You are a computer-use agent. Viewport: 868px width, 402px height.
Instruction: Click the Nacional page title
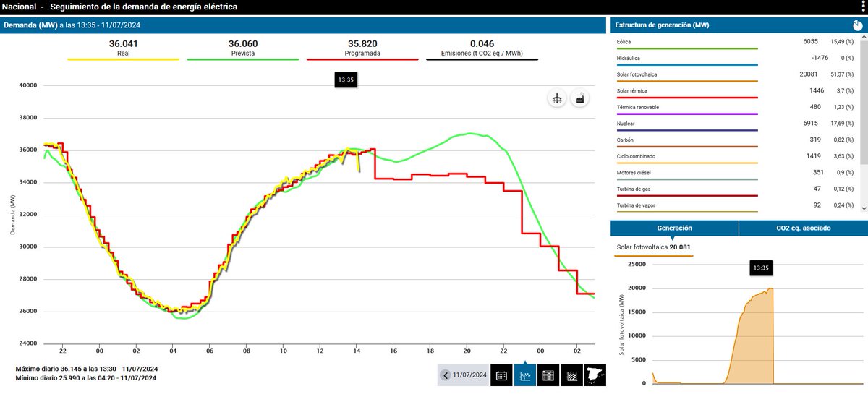click(x=20, y=7)
